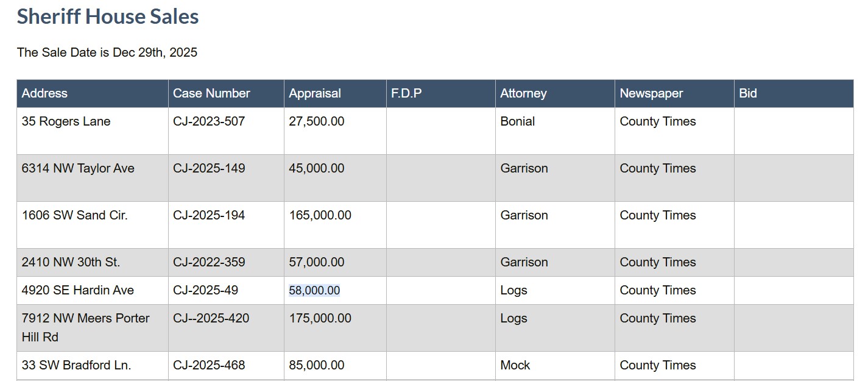Click the Case Number column header

point(211,93)
